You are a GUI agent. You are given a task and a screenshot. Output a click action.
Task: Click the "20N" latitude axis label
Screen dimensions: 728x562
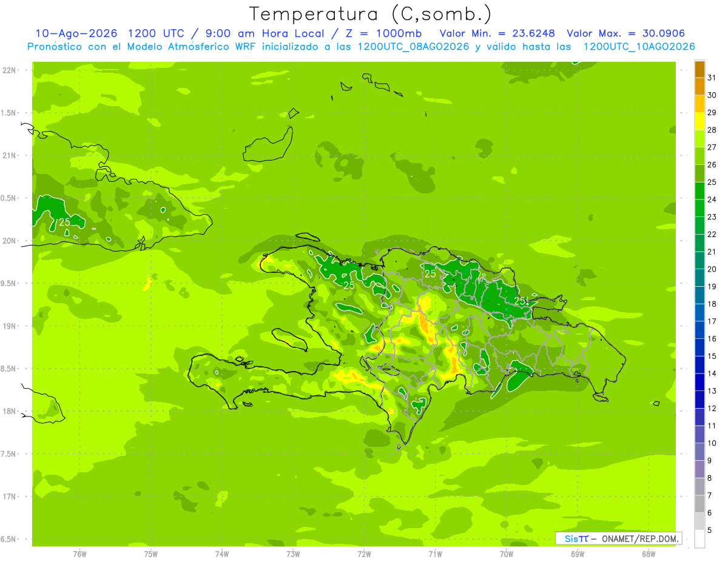(x=10, y=241)
